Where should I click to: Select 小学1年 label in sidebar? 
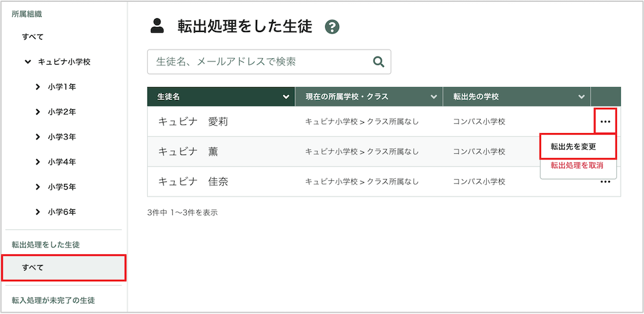tap(62, 87)
